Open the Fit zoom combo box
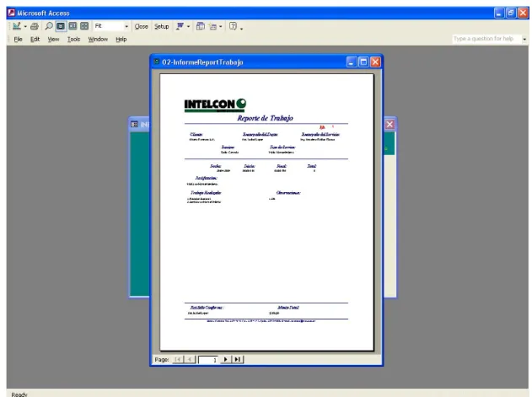The width and height of the screenshot is (532, 397). pyautogui.click(x=111, y=26)
